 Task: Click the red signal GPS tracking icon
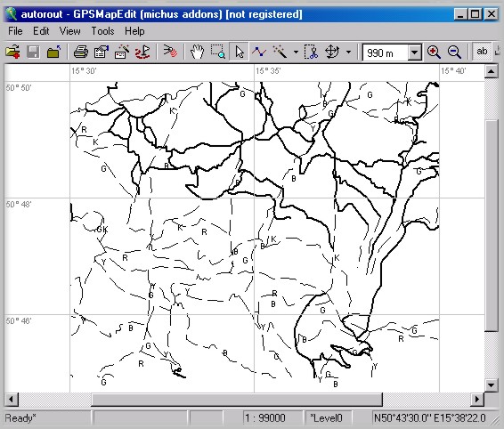(x=170, y=52)
